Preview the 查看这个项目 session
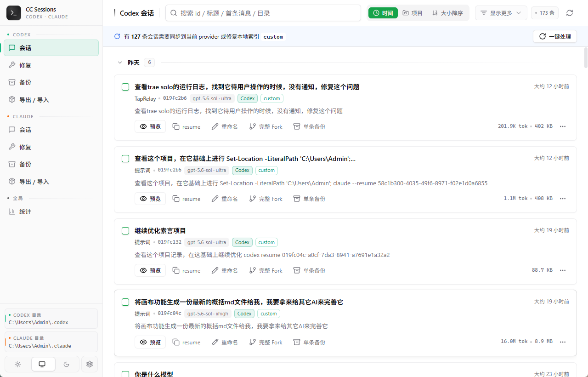 coord(150,199)
